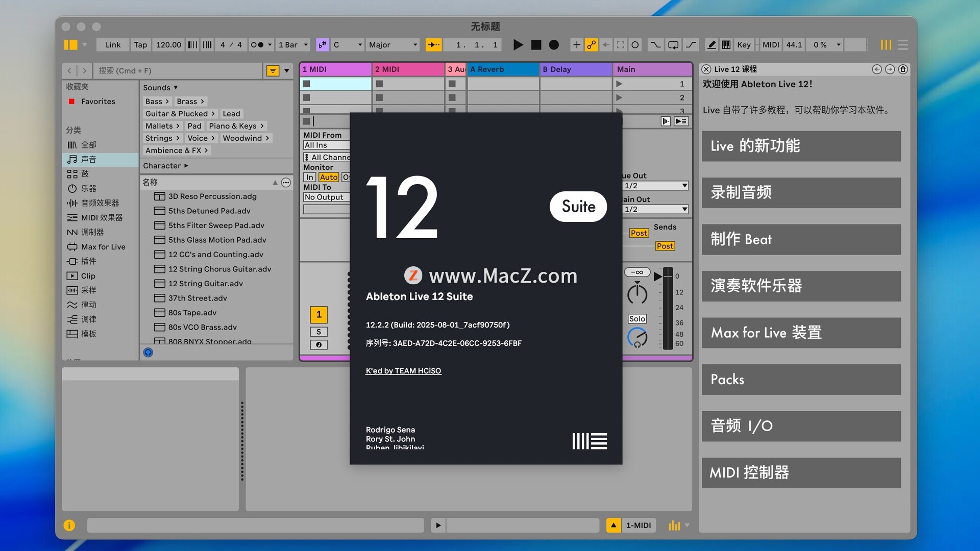Arm the Arrangement Record circle button

click(554, 45)
